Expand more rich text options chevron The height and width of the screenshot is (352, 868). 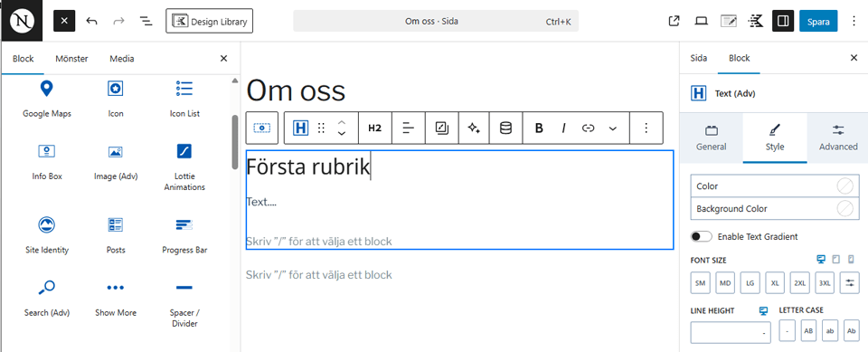(x=613, y=128)
